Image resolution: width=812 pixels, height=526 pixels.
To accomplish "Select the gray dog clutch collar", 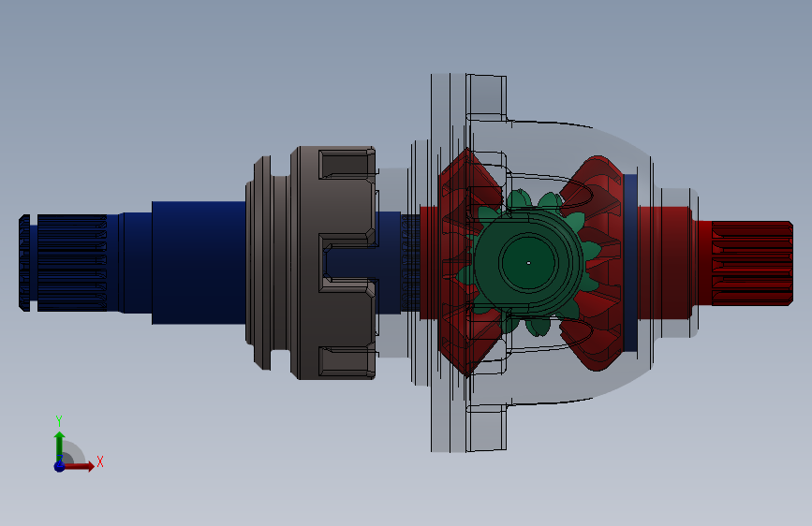I will pos(312,263).
